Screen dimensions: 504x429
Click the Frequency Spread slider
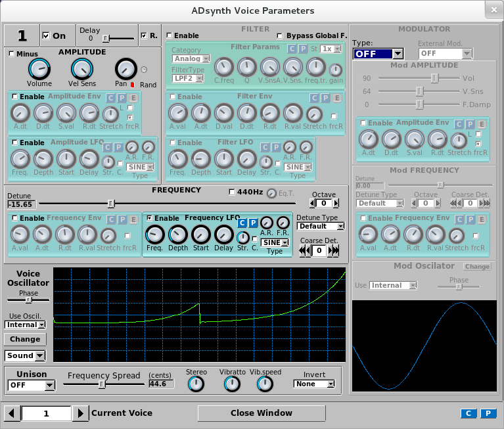102,384
